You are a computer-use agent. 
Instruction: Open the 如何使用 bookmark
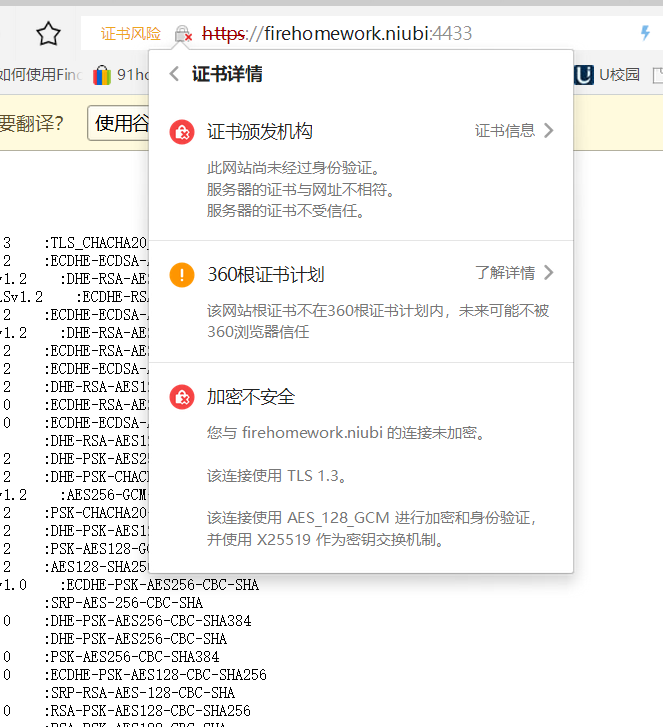(x=41, y=75)
